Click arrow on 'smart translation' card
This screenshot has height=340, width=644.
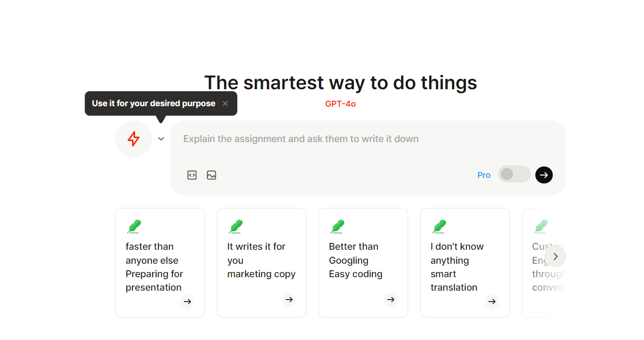tap(492, 302)
